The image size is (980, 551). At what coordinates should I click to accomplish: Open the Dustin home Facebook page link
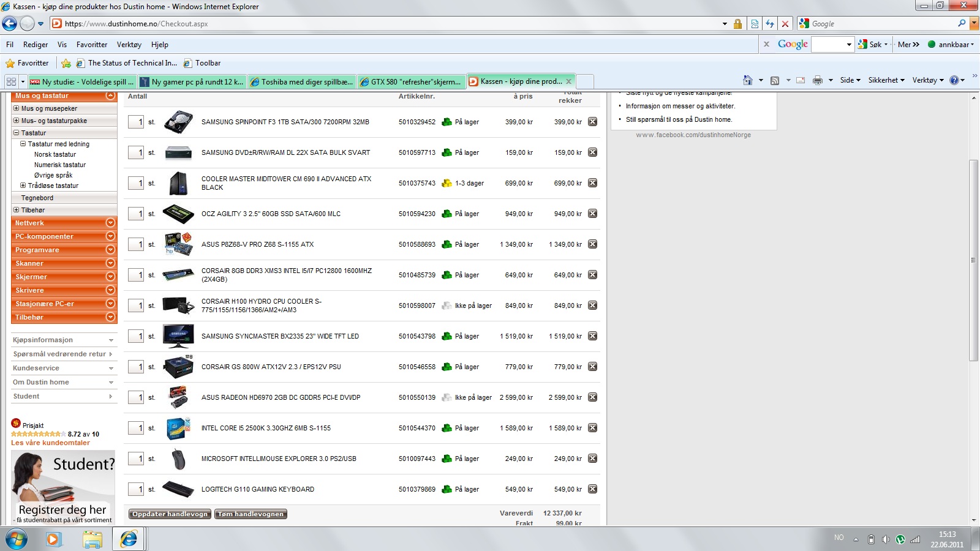click(x=693, y=135)
